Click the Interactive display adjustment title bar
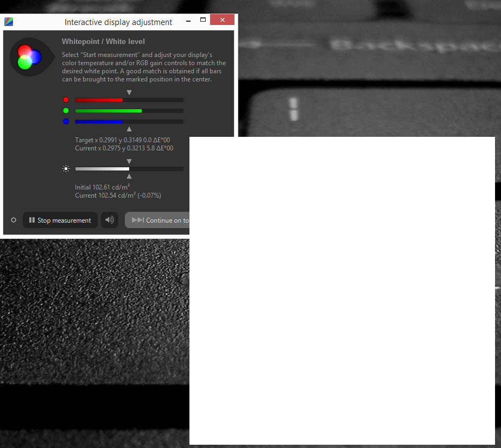 [118, 22]
